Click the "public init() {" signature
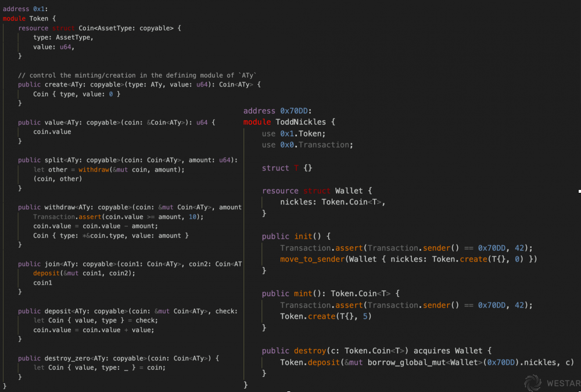The height and width of the screenshot is (392, 581). click(296, 236)
